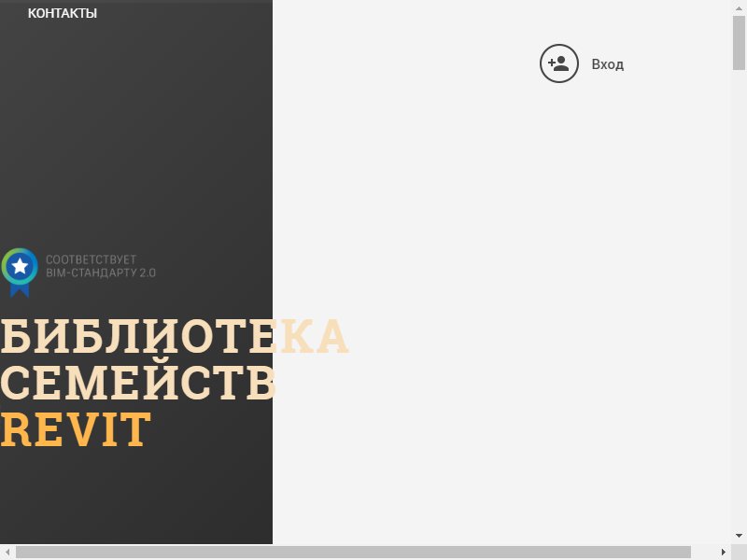Click the orange REVIT heading word

[x=76, y=430]
